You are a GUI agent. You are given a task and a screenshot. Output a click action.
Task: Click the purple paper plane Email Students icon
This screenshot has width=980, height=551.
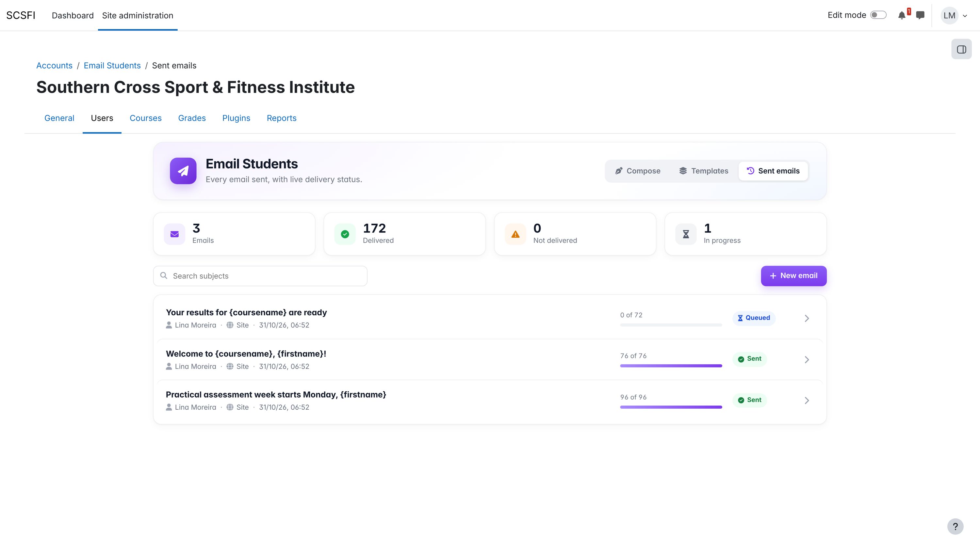(183, 171)
